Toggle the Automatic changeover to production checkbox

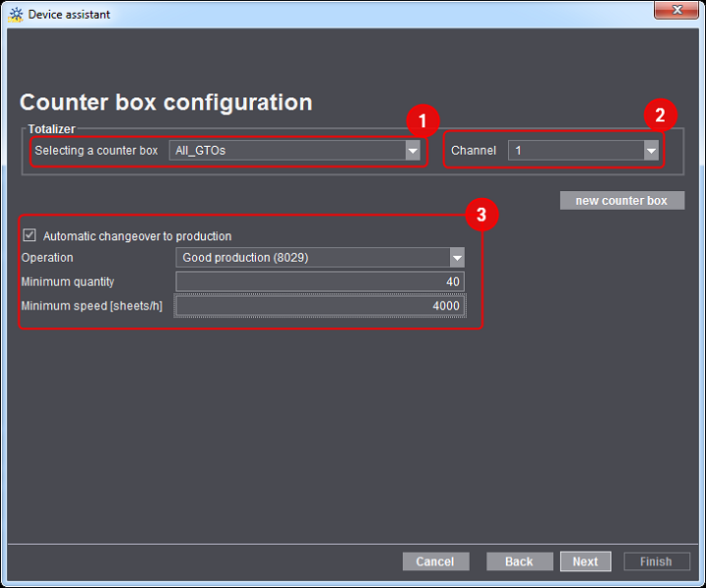tap(29, 236)
